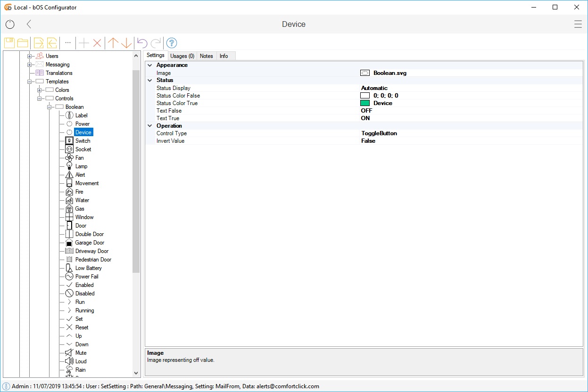Select the Fire template item
The height and width of the screenshot is (392, 588).
(x=79, y=192)
